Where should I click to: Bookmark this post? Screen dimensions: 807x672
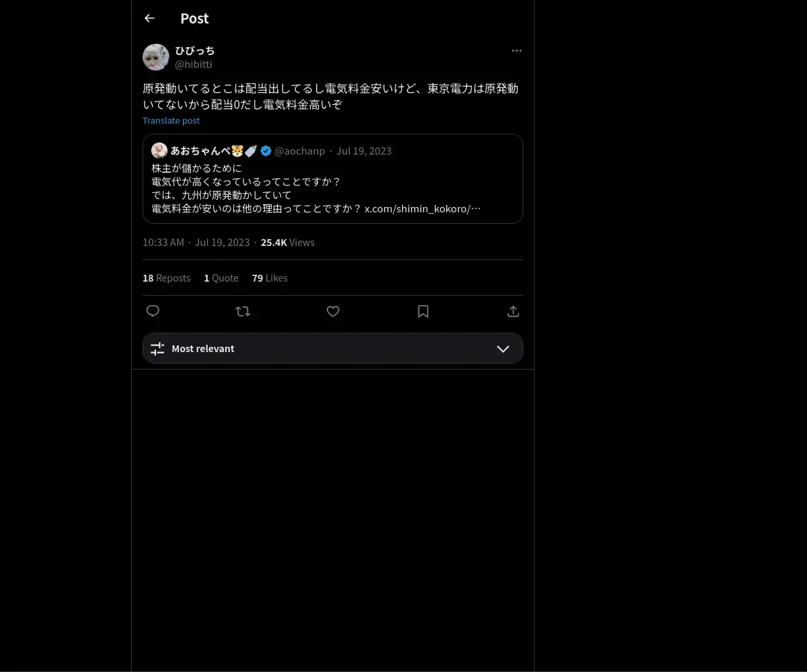tap(423, 311)
